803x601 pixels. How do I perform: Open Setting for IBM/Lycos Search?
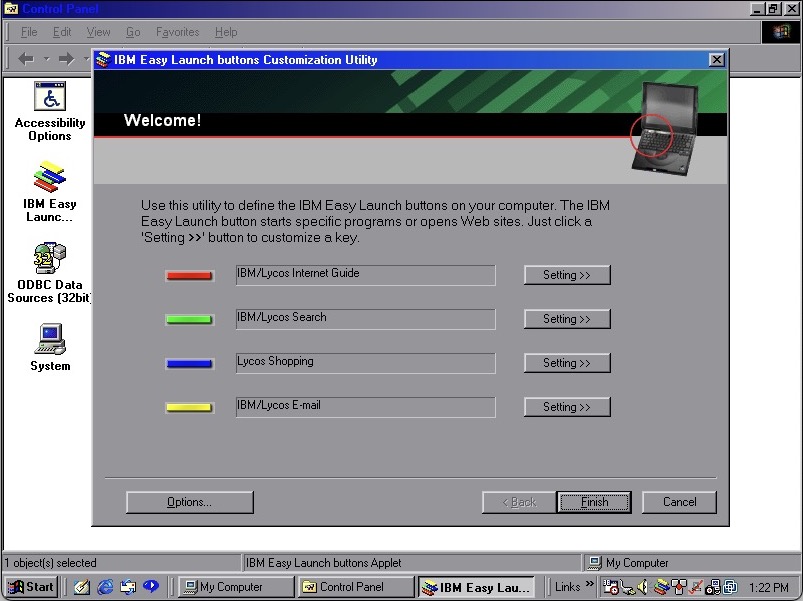[x=566, y=319]
